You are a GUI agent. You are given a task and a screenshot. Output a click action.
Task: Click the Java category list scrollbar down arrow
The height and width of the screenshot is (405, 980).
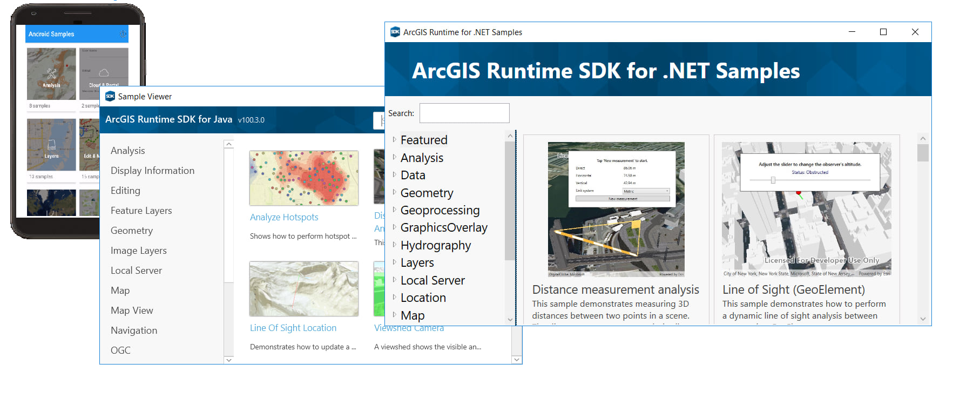coord(229,360)
